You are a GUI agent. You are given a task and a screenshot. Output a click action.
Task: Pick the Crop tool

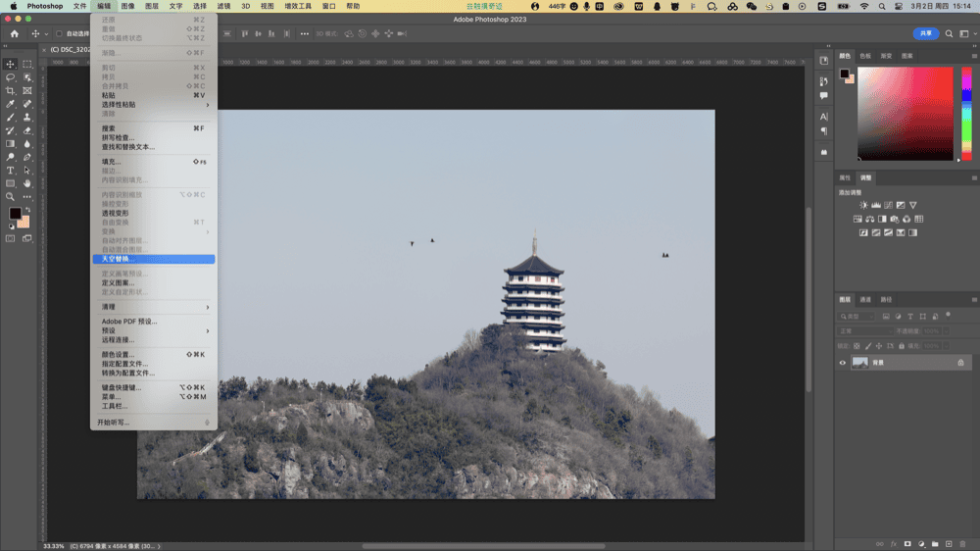tap(11, 90)
